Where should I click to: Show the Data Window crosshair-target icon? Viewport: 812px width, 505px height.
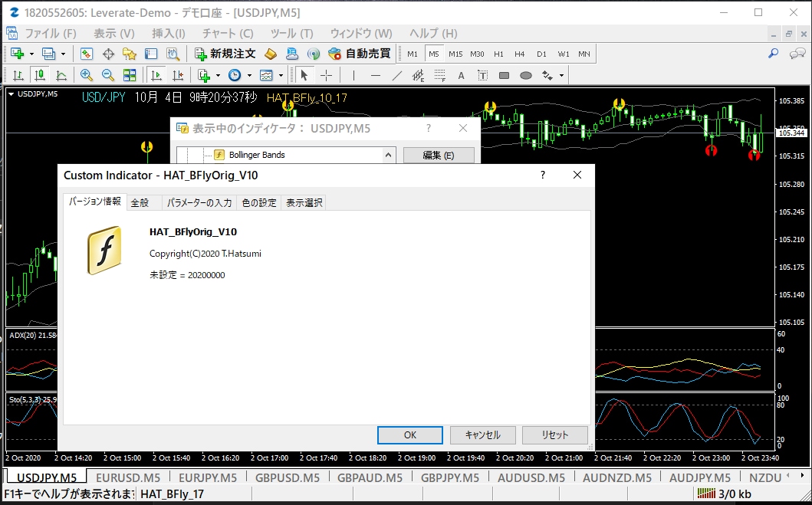coord(108,54)
